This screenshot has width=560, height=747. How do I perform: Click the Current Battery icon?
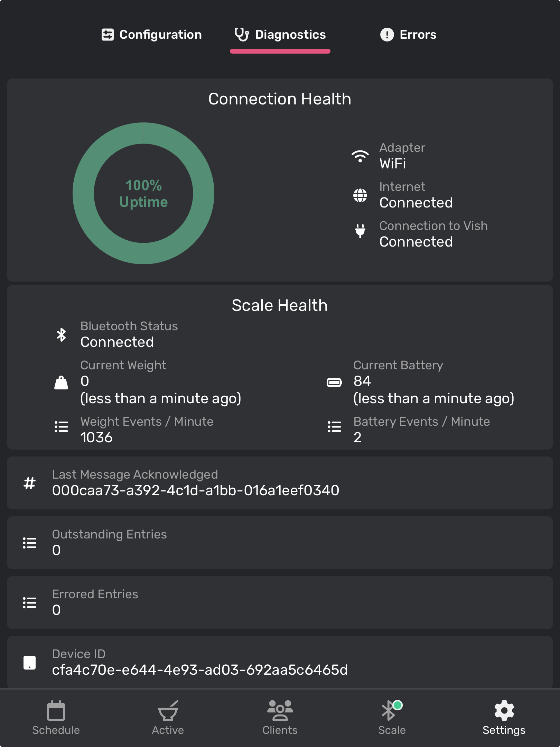(334, 382)
